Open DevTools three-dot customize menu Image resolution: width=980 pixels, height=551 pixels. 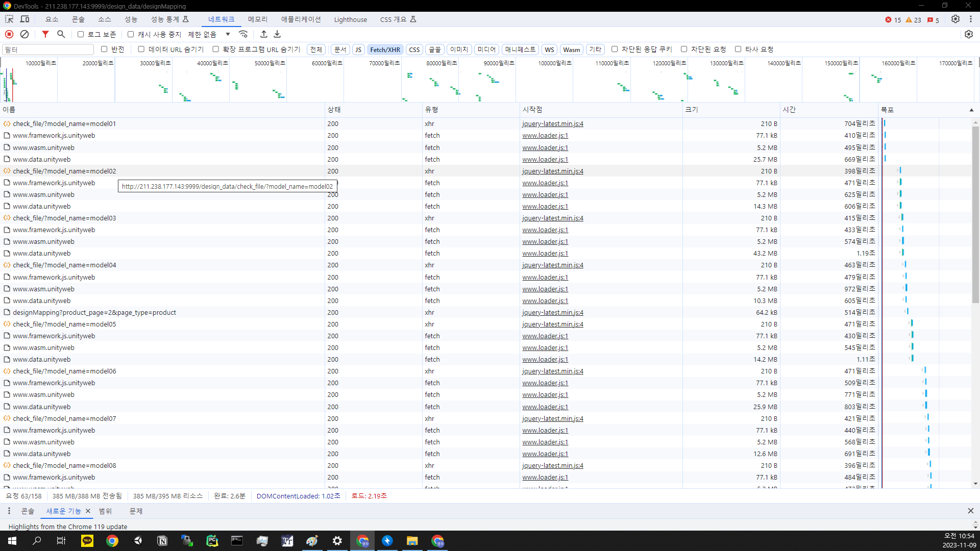coord(971,19)
